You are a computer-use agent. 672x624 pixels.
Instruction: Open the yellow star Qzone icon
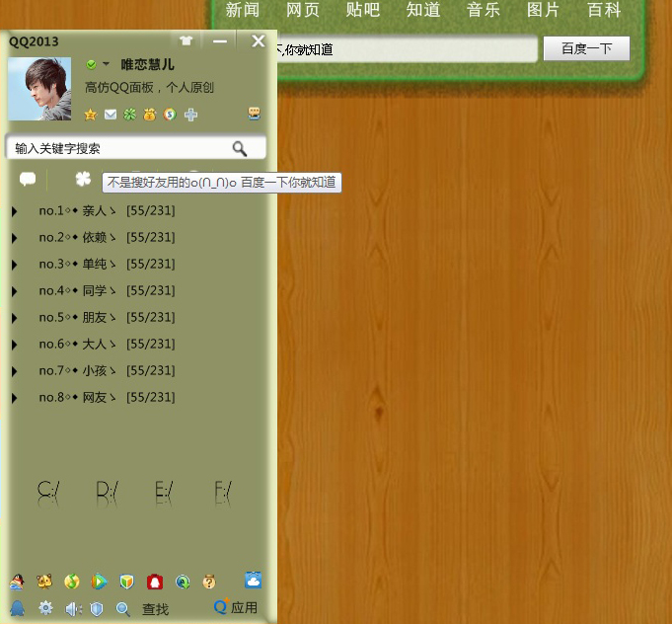91,115
